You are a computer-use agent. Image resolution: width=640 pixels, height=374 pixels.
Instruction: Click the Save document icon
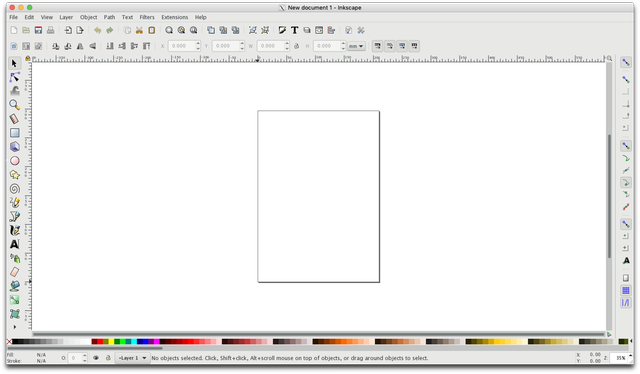pyautogui.click(x=38, y=30)
